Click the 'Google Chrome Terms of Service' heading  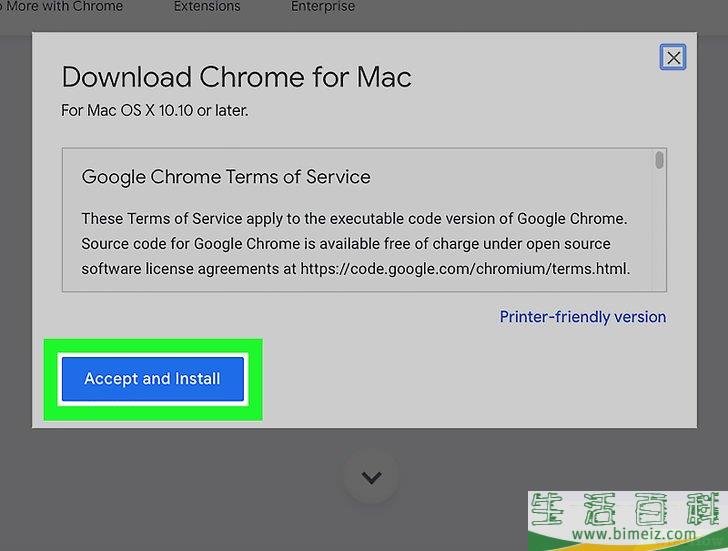pos(226,177)
